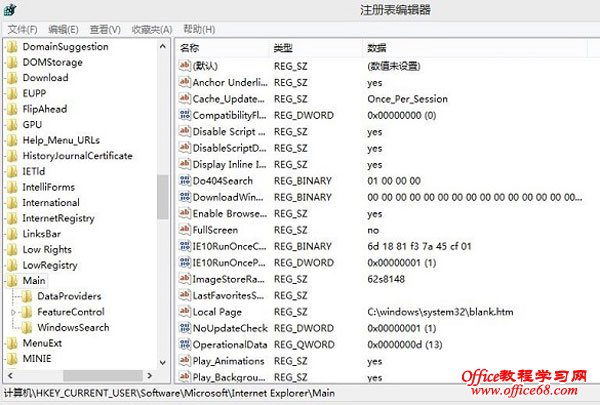The image size is (600, 405).
Task: Click the binary icon of DownloadWin value
Action: [185, 197]
